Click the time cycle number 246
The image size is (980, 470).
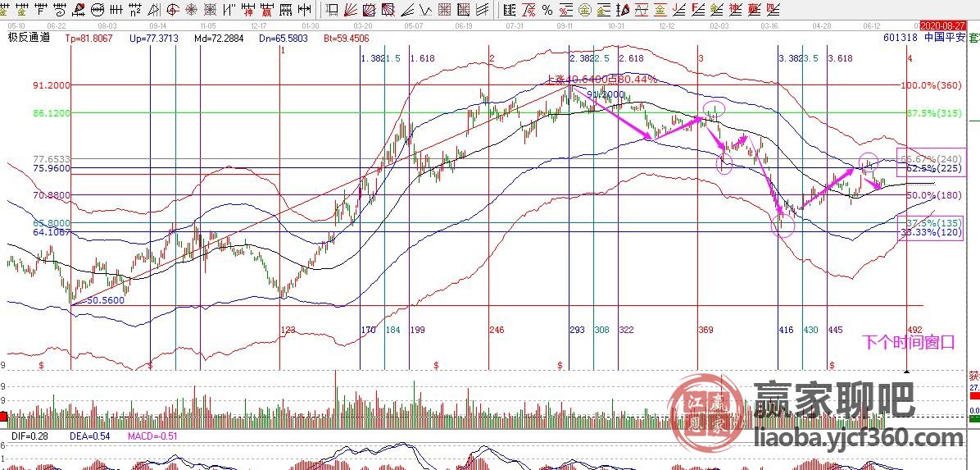pos(497,329)
